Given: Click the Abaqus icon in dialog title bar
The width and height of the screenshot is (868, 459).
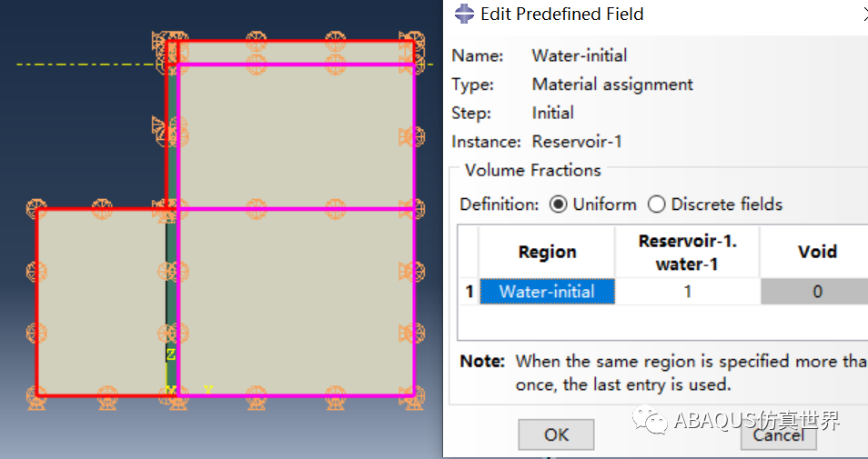Looking at the screenshot, I should coord(464,14).
